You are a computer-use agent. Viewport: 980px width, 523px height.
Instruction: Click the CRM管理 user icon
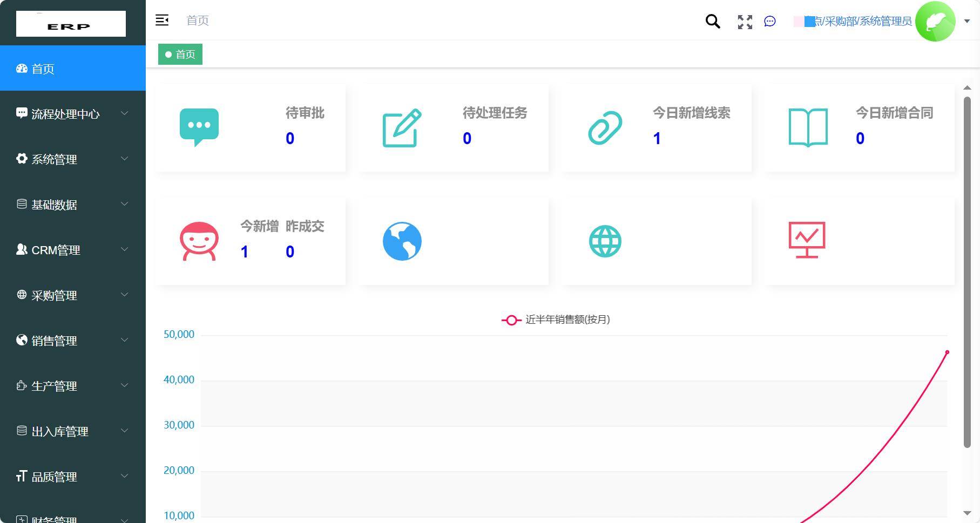22,249
